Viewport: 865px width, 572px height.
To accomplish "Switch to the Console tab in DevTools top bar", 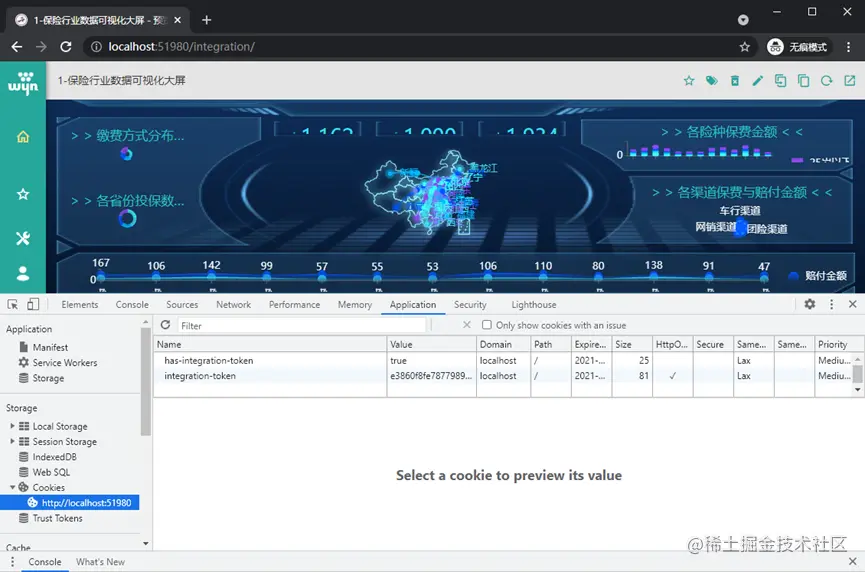I will pyautogui.click(x=132, y=304).
